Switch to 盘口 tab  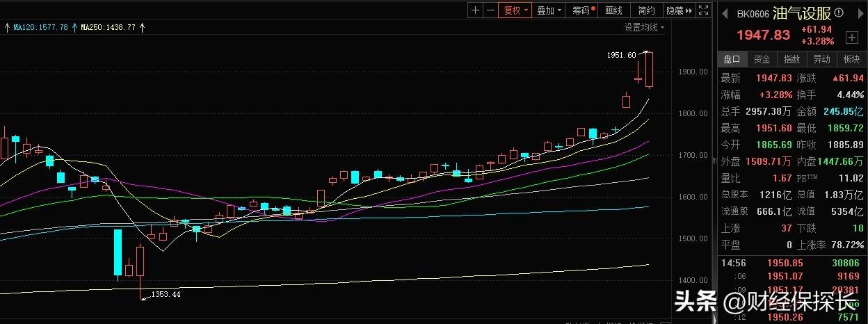pyautogui.click(x=732, y=60)
